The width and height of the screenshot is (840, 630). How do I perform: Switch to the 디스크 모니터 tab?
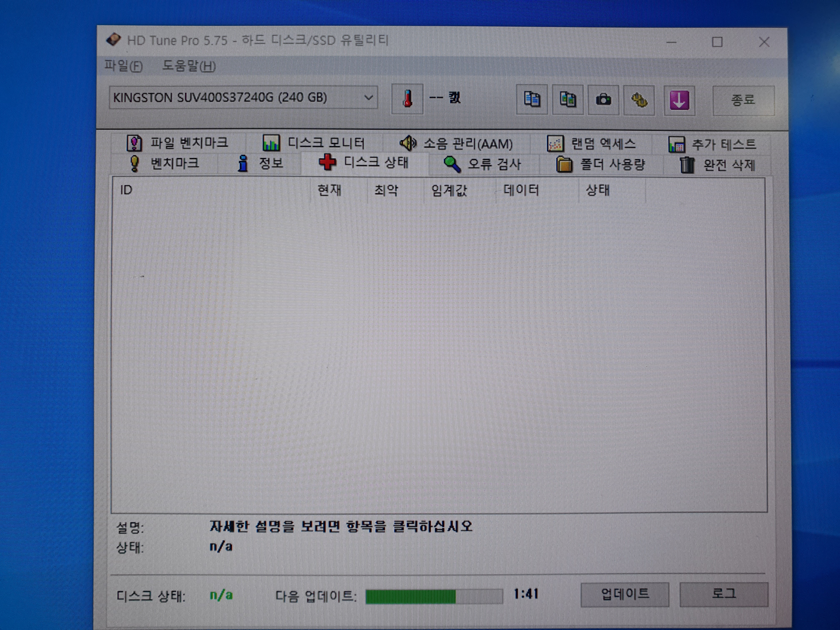(x=314, y=143)
